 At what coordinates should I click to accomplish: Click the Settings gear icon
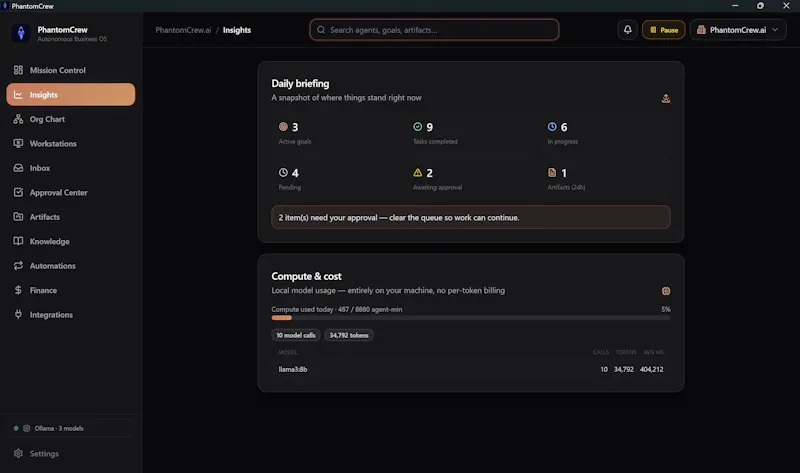[18, 453]
